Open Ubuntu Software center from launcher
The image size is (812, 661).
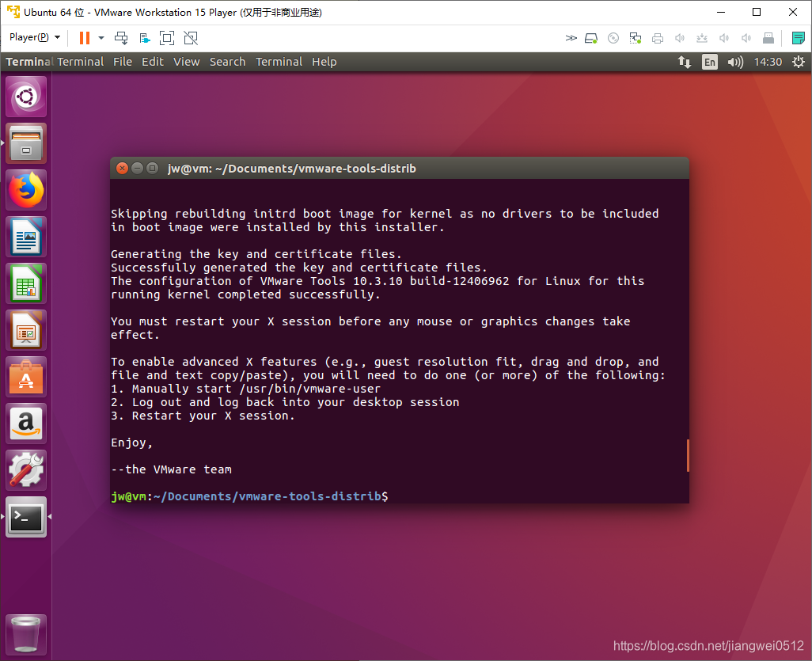pos(26,377)
